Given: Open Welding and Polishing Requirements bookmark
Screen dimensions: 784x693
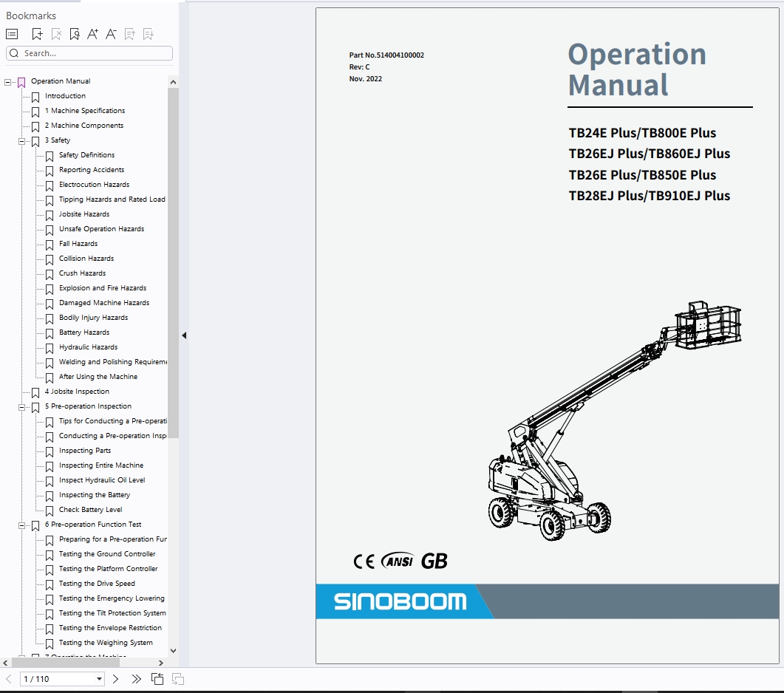Looking at the screenshot, I should [113, 362].
